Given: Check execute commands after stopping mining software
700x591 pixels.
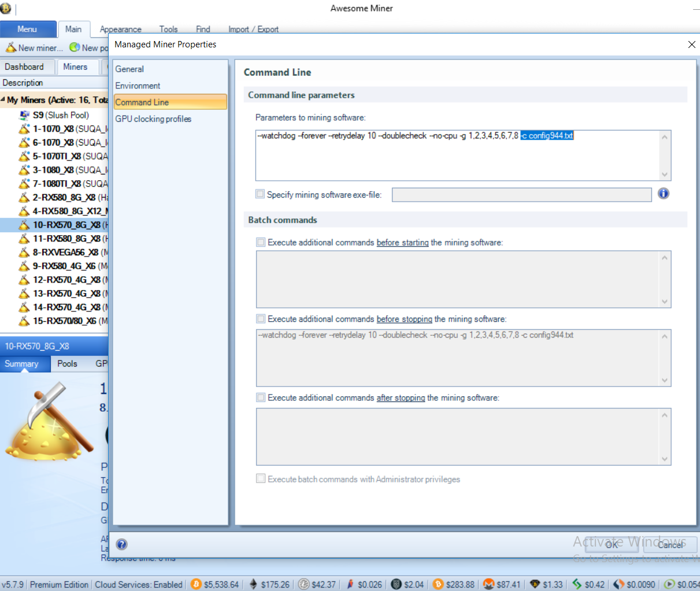Looking at the screenshot, I should 261,397.
